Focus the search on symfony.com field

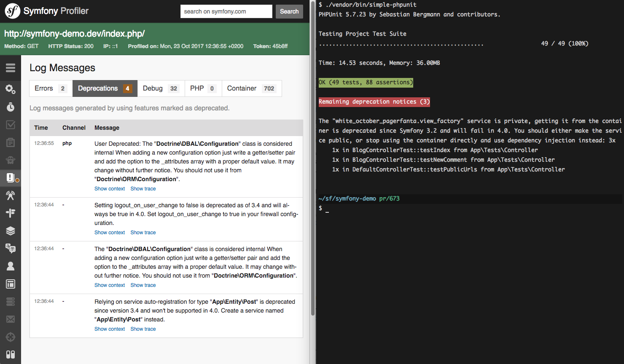click(226, 11)
